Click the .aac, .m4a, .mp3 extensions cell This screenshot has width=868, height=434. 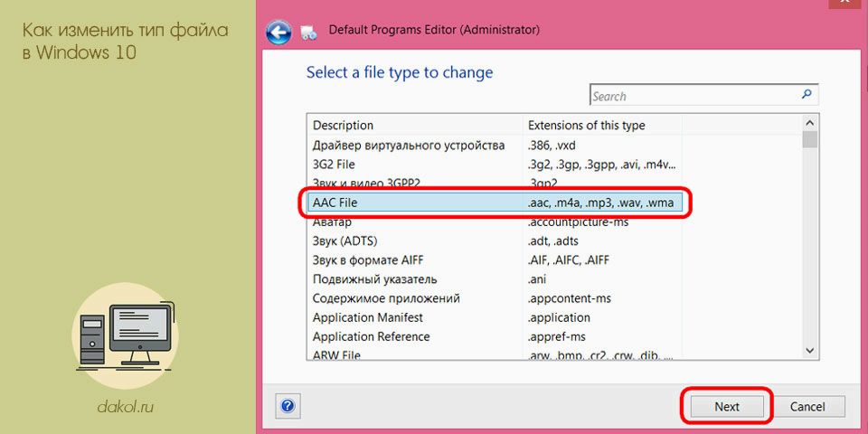pos(600,203)
